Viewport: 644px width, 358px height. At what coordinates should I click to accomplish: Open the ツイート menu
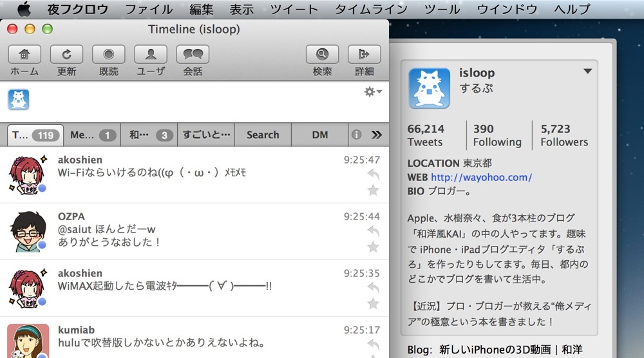tap(294, 9)
